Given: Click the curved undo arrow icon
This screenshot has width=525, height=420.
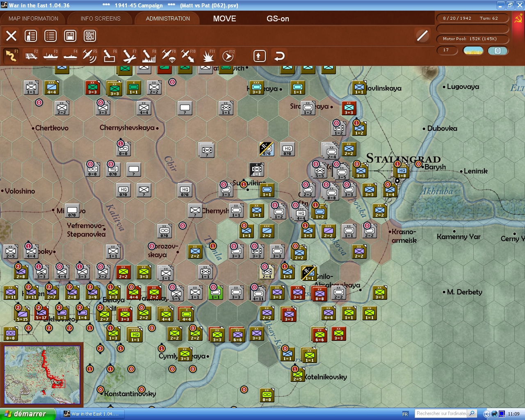Looking at the screenshot, I should pos(279,56).
